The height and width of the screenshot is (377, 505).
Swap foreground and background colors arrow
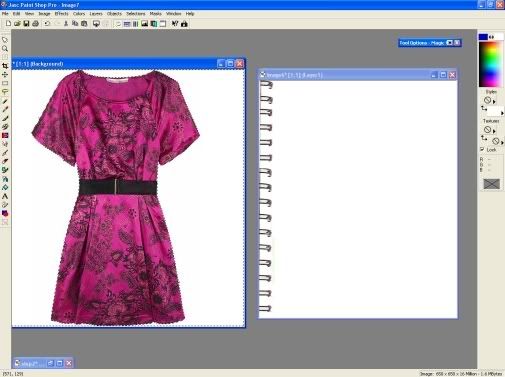pos(491,37)
